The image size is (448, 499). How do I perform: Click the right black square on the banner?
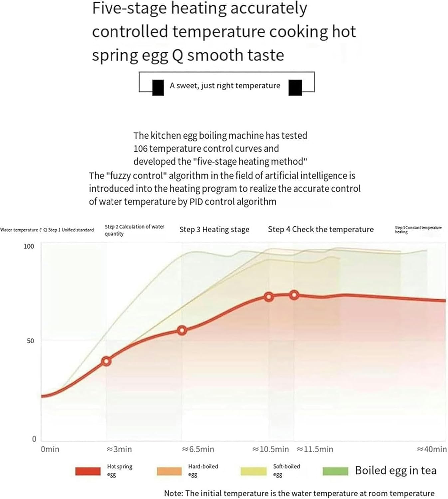coord(295,88)
